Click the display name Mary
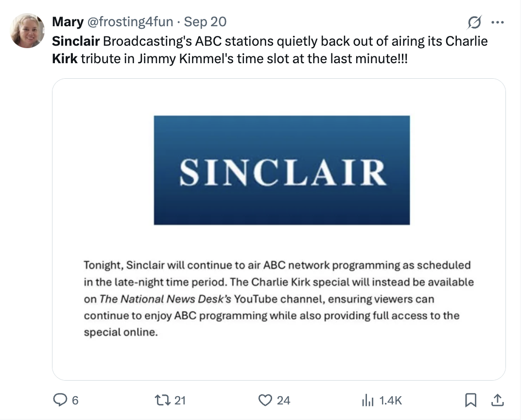Viewport: 521px width, 420px height. 68,22
